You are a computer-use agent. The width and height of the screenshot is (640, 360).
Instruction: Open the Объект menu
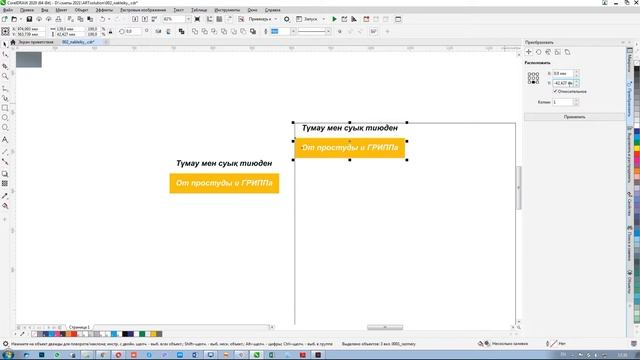81,10
